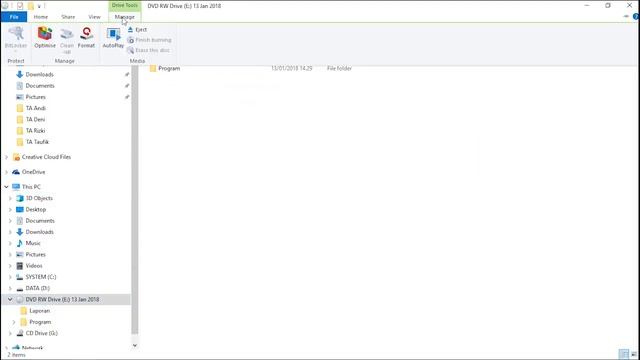Screen dimensions: 640x360
Task: Select This PC in the navigation pane
Action: (31, 187)
